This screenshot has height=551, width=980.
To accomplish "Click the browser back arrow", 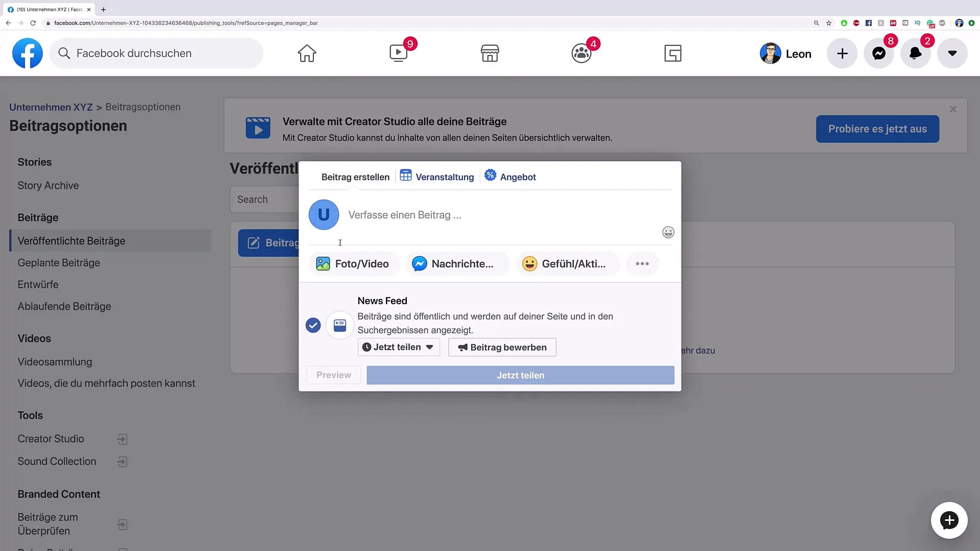I will (x=8, y=23).
